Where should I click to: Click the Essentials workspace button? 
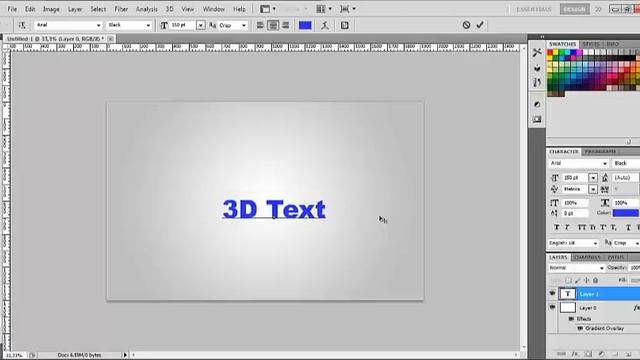click(x=533, y=9)
